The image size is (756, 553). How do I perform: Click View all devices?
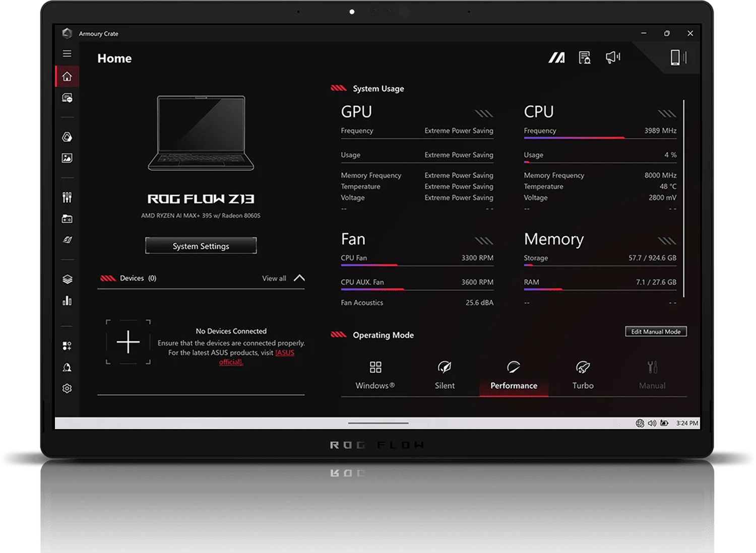274,278
